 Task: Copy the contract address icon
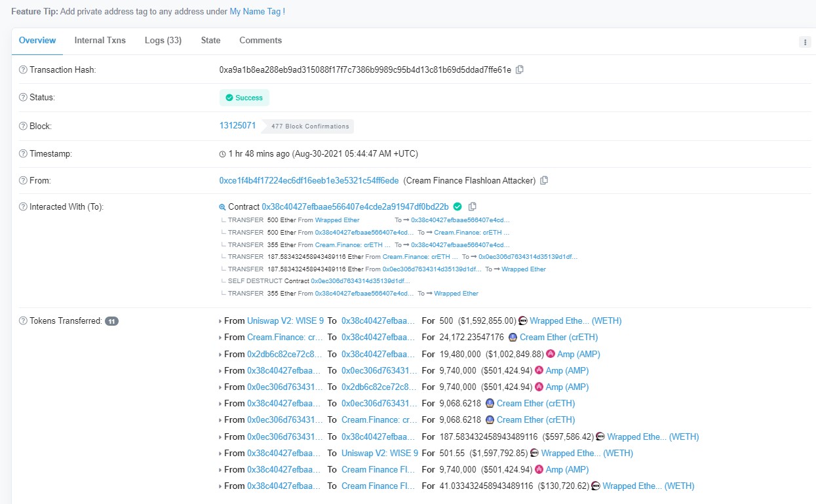473,206
